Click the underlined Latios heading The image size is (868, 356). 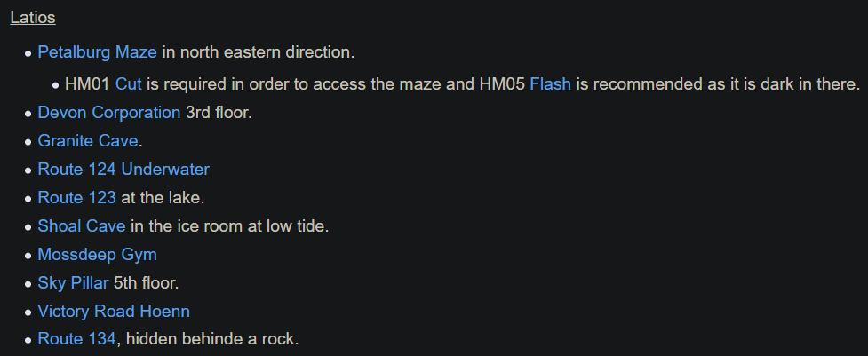33,18
